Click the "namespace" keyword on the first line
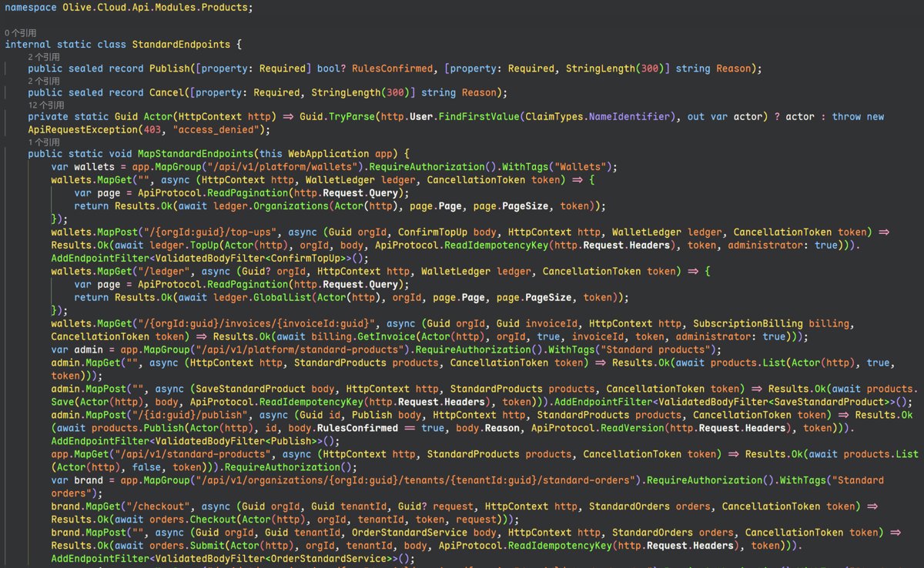Viewport: 924px width, 568px height. tap(31, 7)
